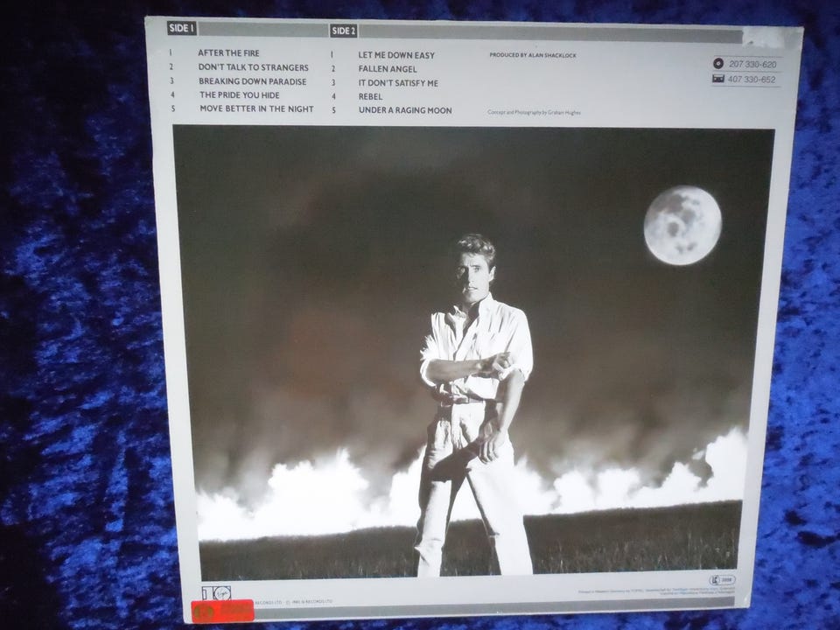Click the 'Produced by Alan Shacklock' credit
Viewport: 840px width, 630px height.
[533, 55]
